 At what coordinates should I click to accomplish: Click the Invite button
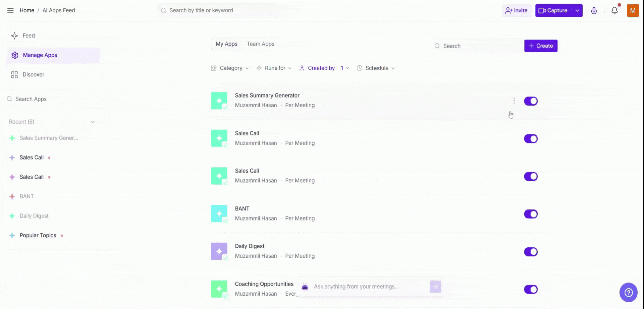click(517, 10)
